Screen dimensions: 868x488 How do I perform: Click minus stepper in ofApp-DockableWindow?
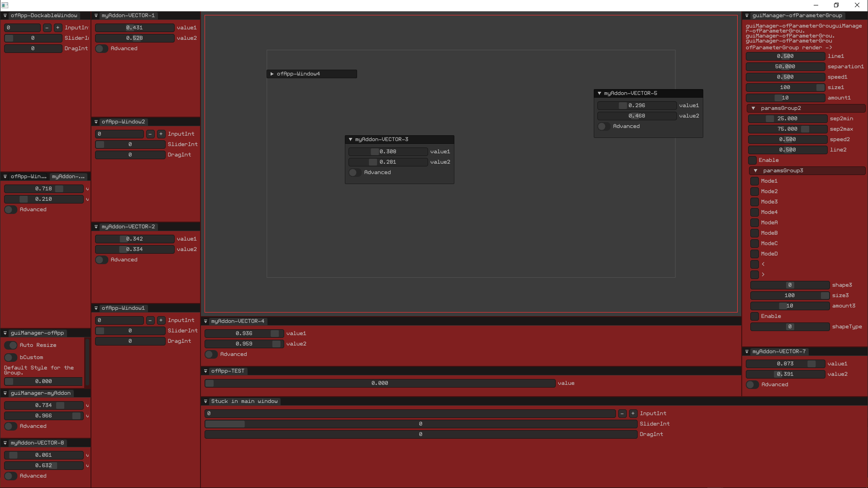point(47,28)
